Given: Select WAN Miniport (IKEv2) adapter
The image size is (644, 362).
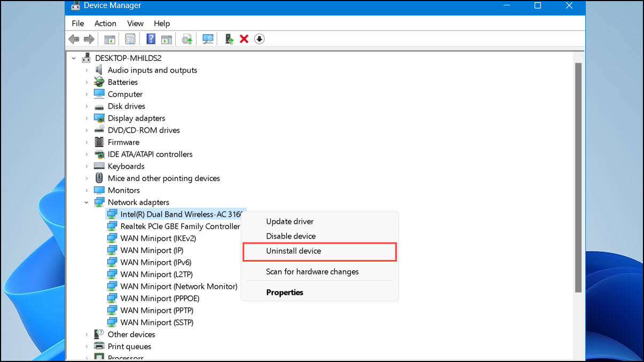Looking at the screenshot, I should (x=158, y=238).
